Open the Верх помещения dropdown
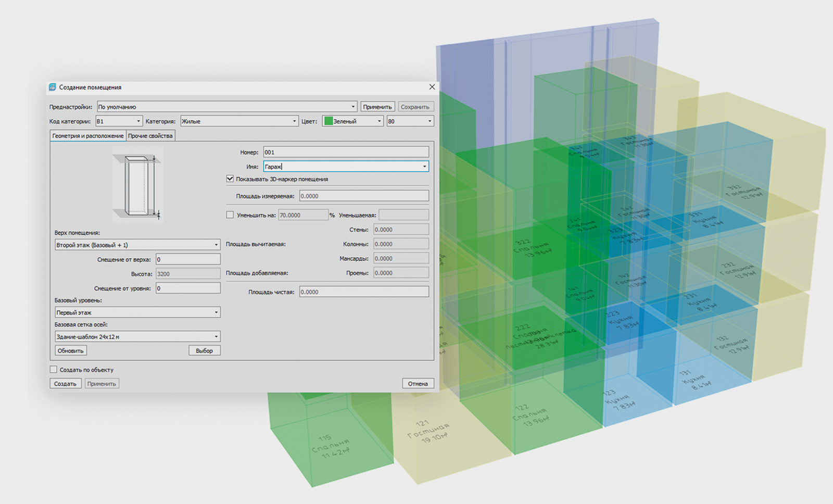The image size is (833, 504). [x=137, y=245]
